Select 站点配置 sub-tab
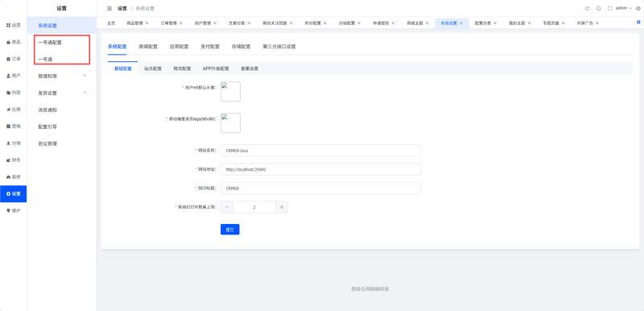 click(153, 68)
